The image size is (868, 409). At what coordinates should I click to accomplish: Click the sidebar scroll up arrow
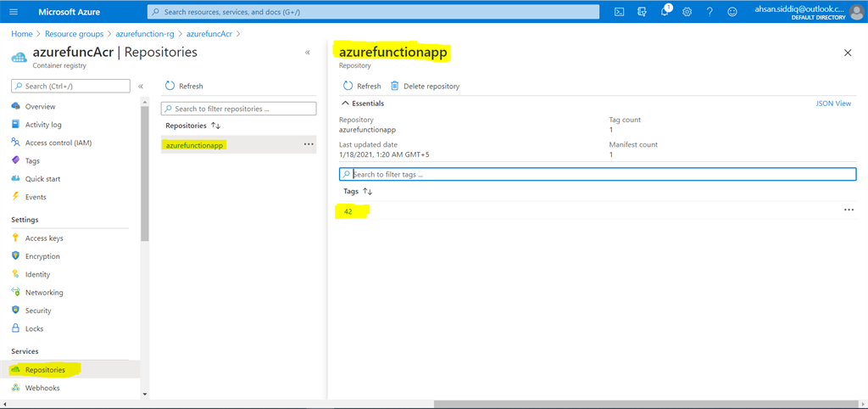145,102
